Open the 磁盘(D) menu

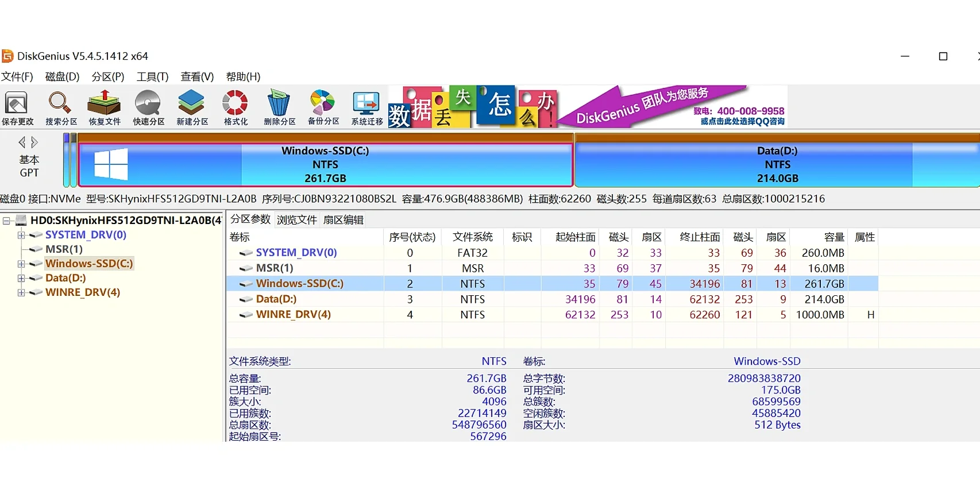[62, 77]
